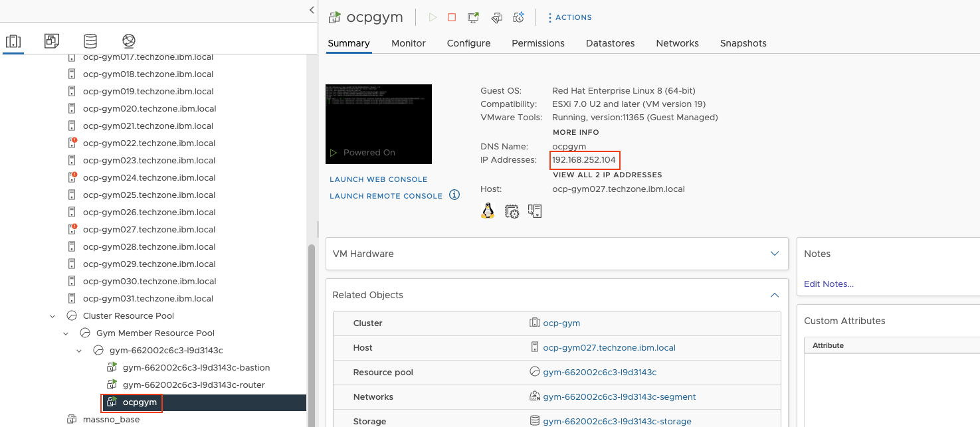Click alert host icon for ocp-gym027.techzone.ibm.local tree row
This screenshot has width=980, height=427.
(x=72, y=229)
